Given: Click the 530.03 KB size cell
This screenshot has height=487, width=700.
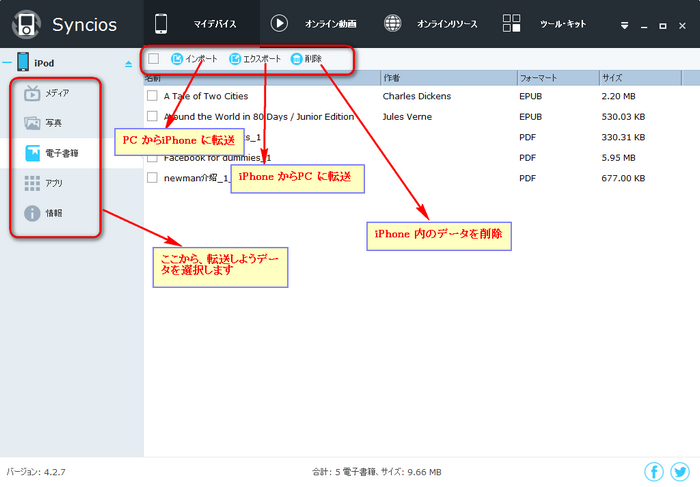Looking at the screenshot, I should (x=623, y=117).
